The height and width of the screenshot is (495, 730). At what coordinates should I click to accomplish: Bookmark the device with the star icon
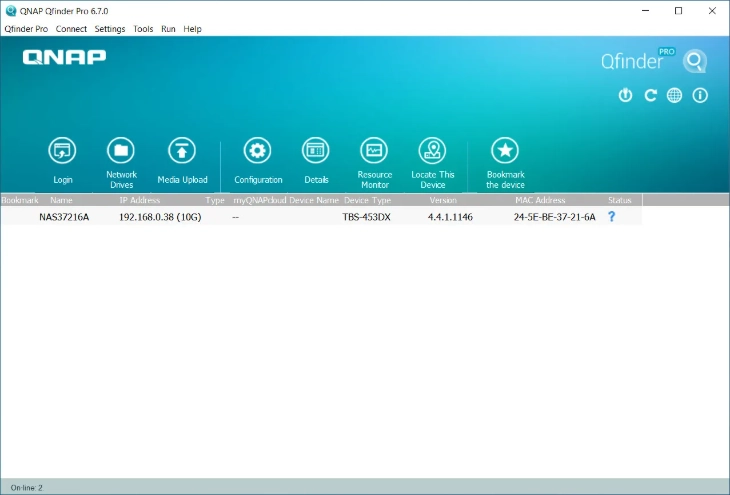[505, 163]
